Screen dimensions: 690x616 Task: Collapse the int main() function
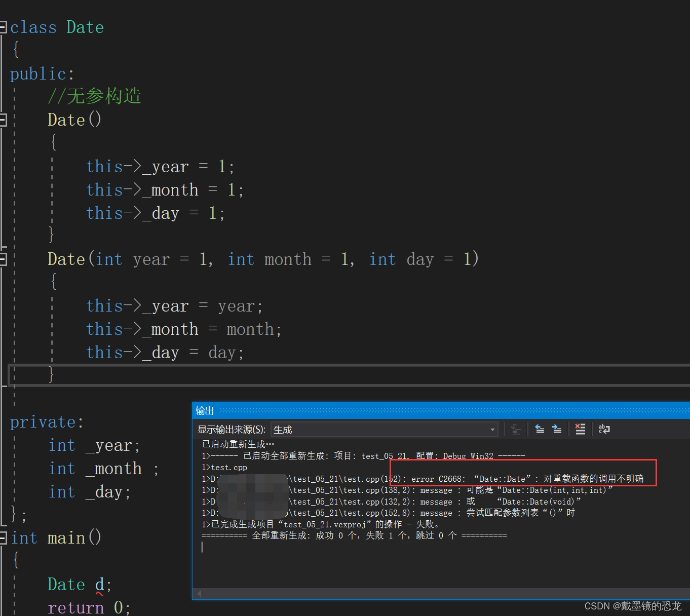[3, 537]
